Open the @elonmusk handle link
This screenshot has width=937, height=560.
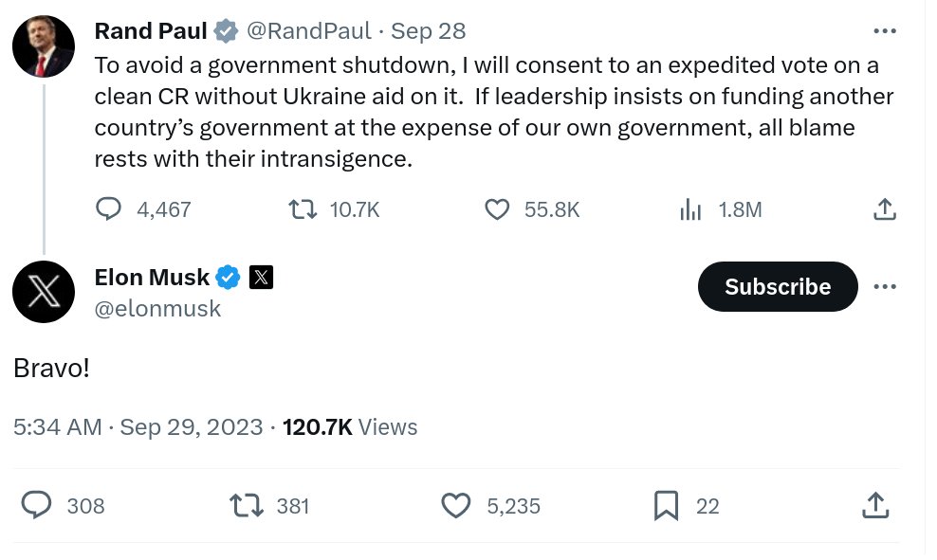pyautogui.click(x=157, y=308)
